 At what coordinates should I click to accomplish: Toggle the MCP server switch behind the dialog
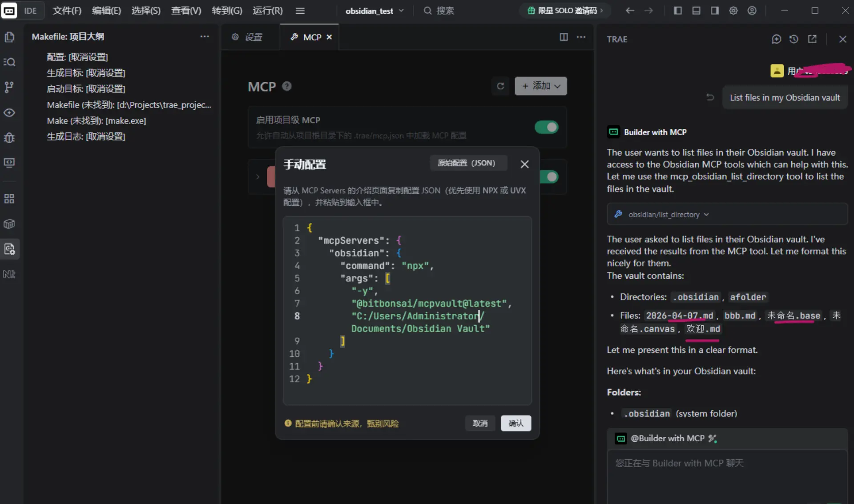click(x=549, y=177)
